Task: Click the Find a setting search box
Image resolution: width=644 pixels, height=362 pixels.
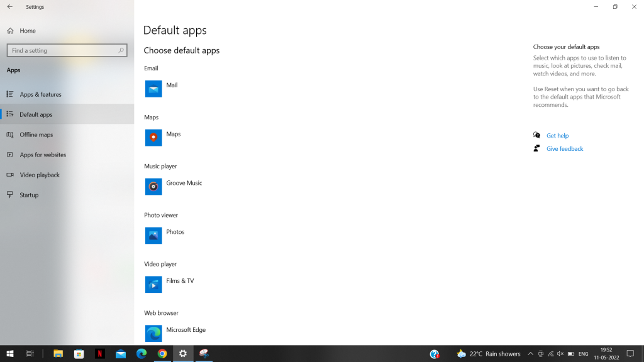Action: pos(67,50)
